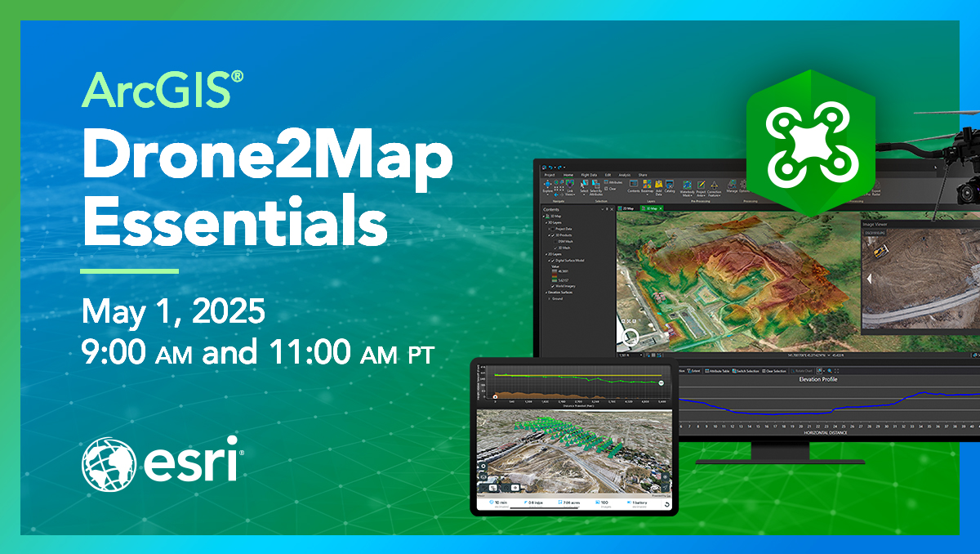The height and width of the screenshot is (554, 980).
Task: Click the zoom magnifier icon on chart toolbar
Action: 830,371
